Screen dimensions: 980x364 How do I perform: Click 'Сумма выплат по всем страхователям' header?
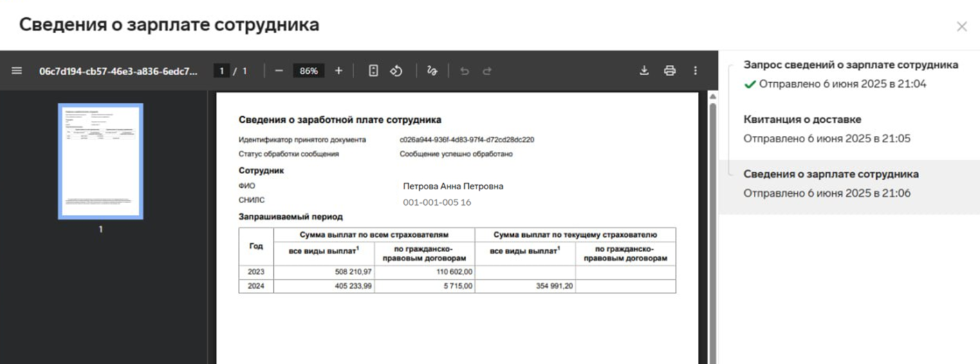tap(373, 235)
